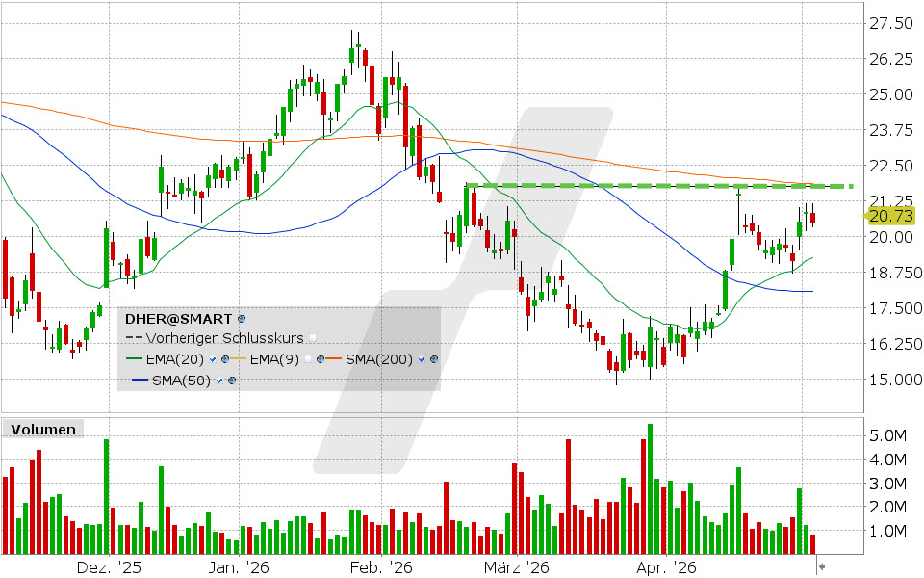Click the Volumen panel label
Image resolution: width=924 pixels, height=578 pixels.
[x=43, y=430]
